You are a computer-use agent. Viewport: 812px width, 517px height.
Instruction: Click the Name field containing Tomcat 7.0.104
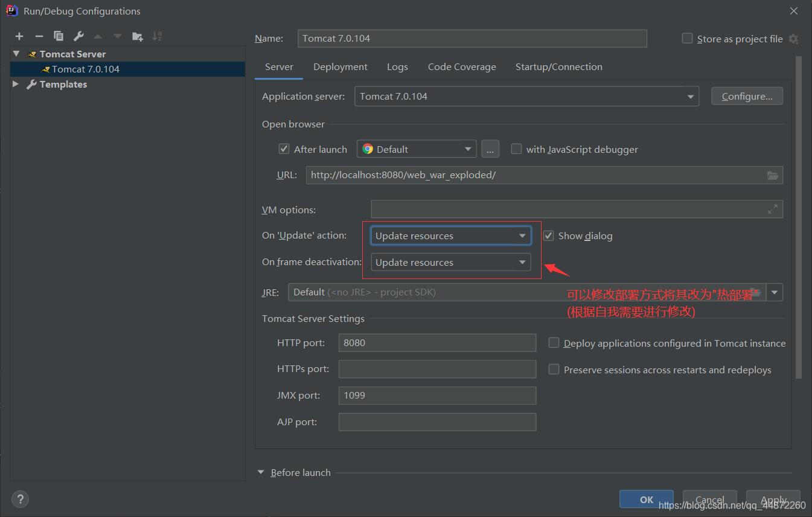pyautogui.click(x=472, y=38)
